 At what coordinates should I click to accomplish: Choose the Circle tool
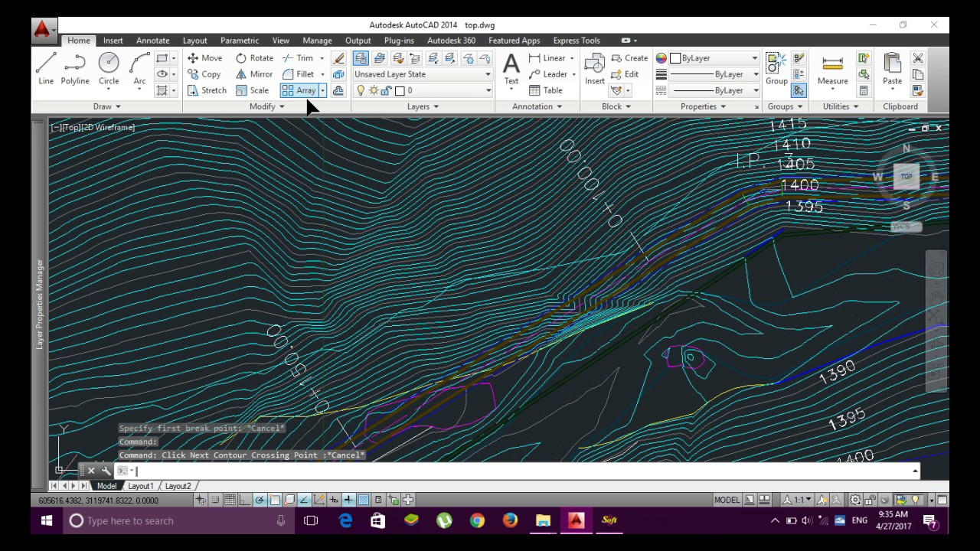point(109,69)
